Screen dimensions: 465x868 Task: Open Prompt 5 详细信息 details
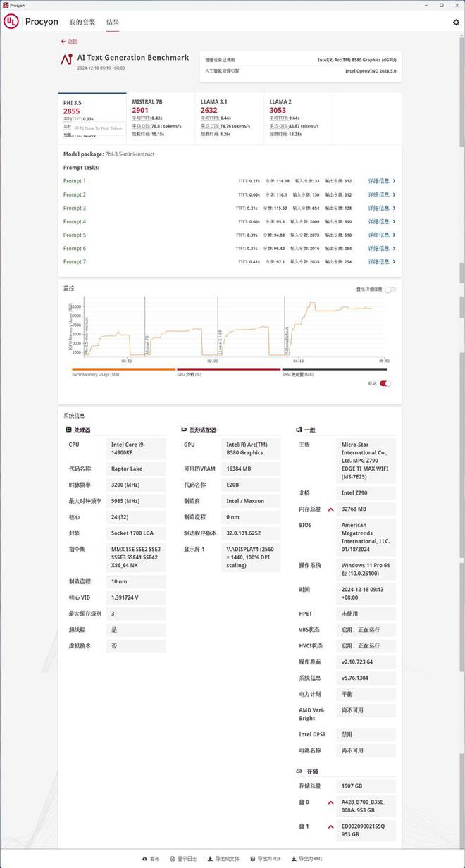click(381, 235)
